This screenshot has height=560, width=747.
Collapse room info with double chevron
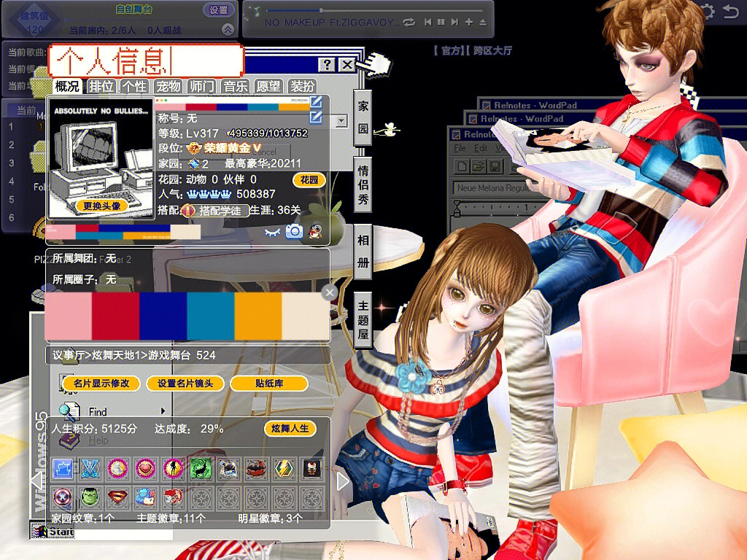pyautogui.click(x=228, y=30)
